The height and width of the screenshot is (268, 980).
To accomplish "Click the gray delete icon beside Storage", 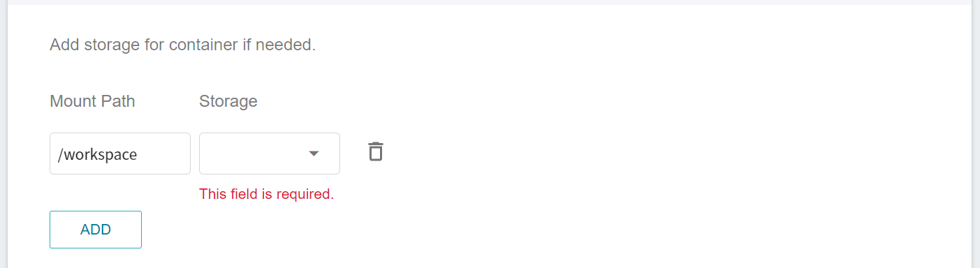I will pos(376,151).
